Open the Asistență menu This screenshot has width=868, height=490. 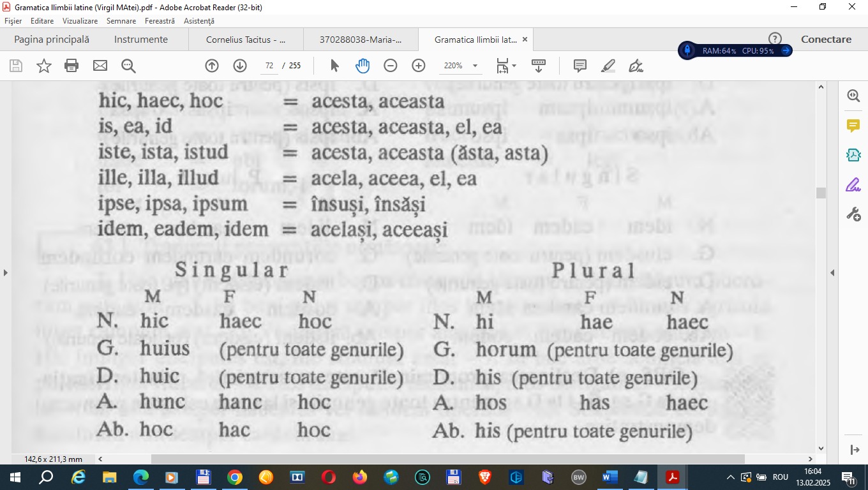[199, 21]
